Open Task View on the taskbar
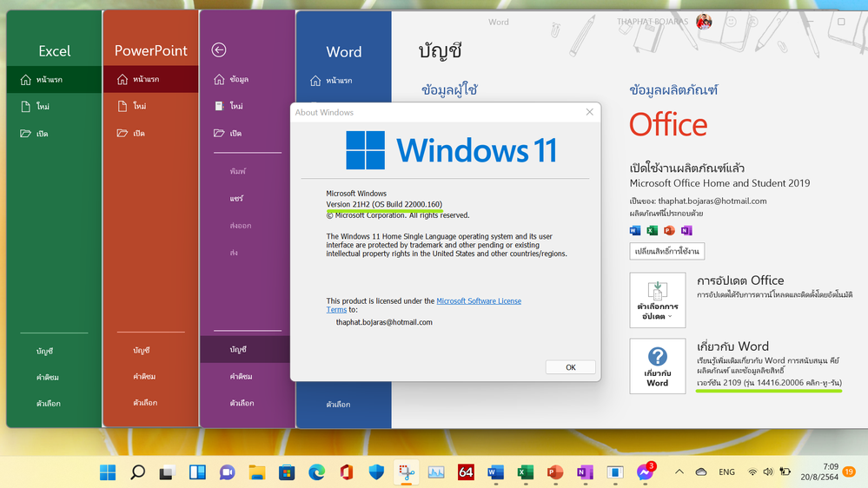The image size is (868, 488). pos(167,472)
